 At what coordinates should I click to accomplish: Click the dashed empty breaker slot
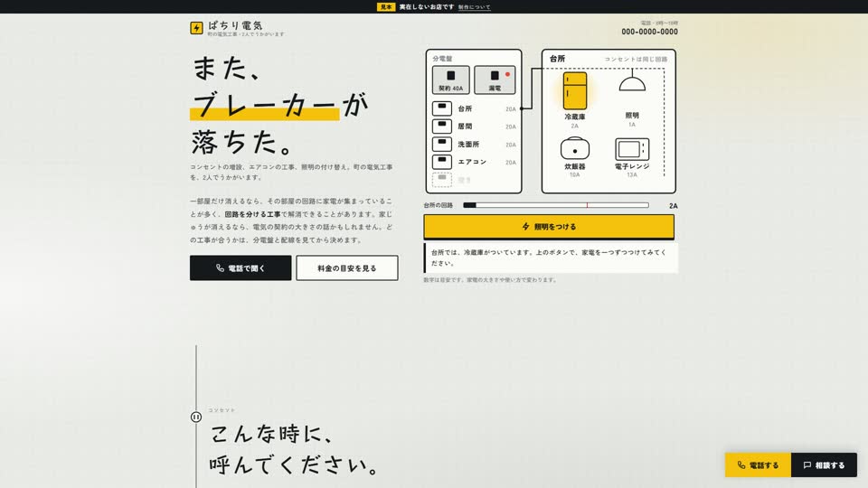pyautogui.click(x=442, y=179)
